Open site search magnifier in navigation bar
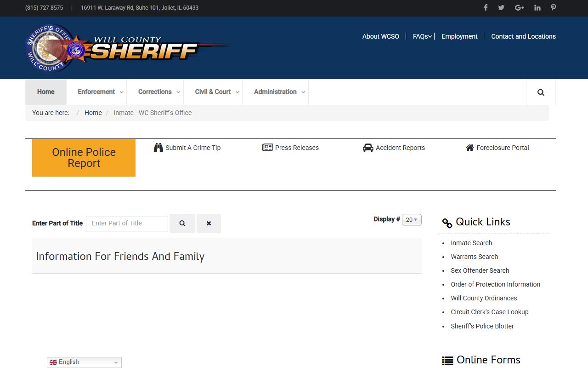 click(x=541, y=92)
